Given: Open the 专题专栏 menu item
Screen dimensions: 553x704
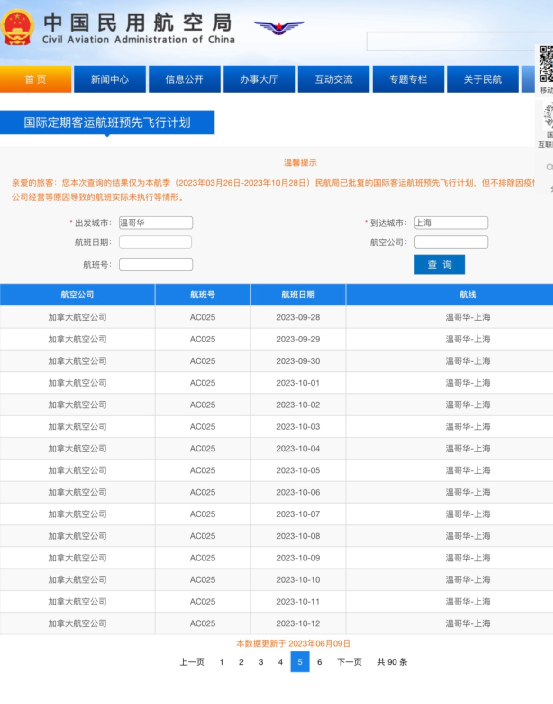Looking at the screenshot, I should (x=408, y=79).
